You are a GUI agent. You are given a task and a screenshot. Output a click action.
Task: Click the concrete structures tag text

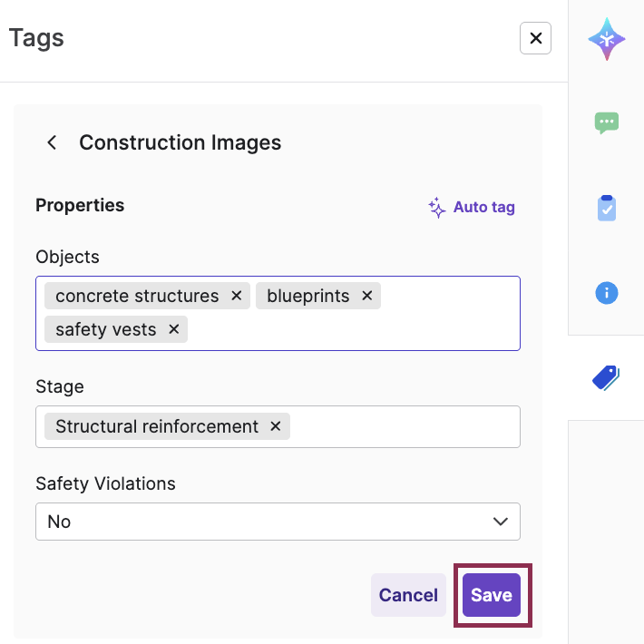[137, 296]
